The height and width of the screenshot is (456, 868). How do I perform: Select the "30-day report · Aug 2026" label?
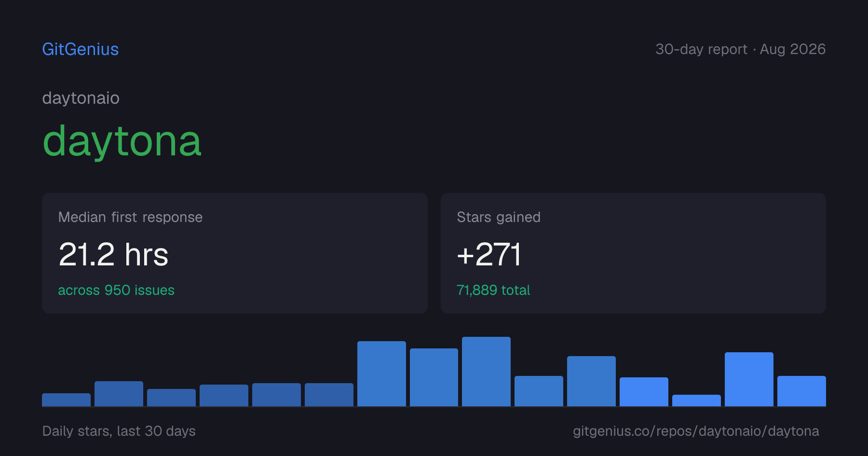tap(740, 49)
